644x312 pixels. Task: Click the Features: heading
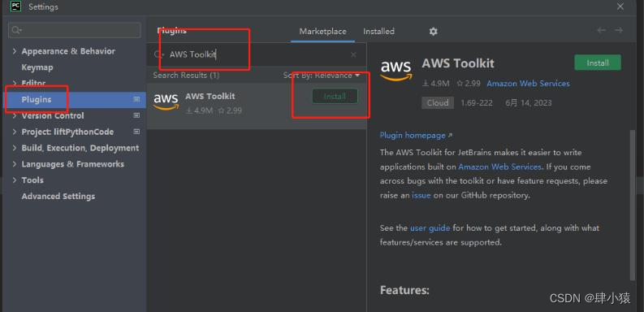pyautogui.click(x=404, y=290)
